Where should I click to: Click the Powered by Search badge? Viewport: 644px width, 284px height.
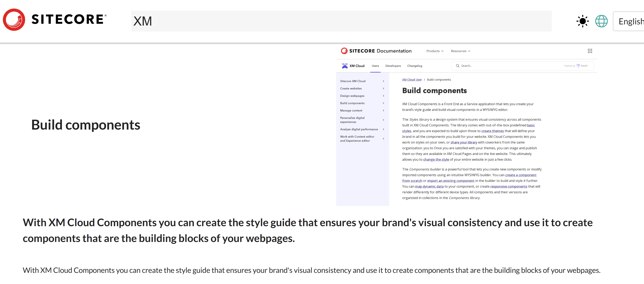point(576,66)
